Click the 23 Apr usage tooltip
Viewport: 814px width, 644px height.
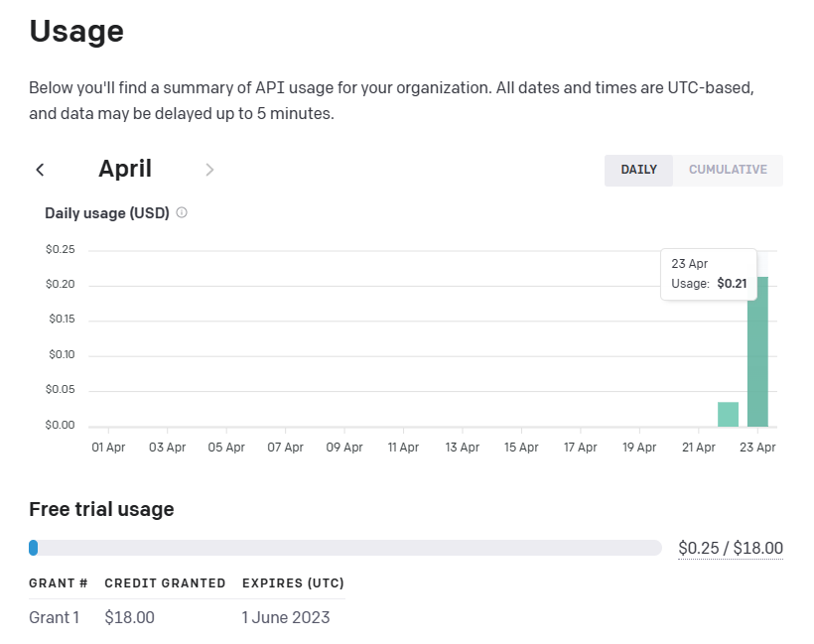(709, 273)
